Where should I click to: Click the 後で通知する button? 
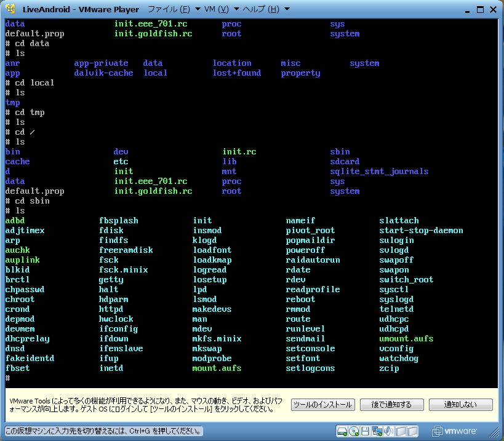pos(391,405)
